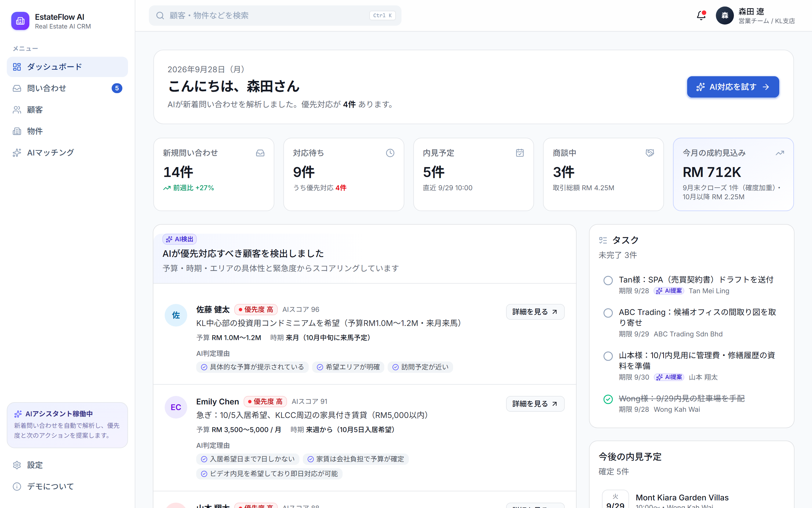Viewport: 812px width, 508px height.
Task: Click handshake icon on 商談中 card
Action: (650, 153)
